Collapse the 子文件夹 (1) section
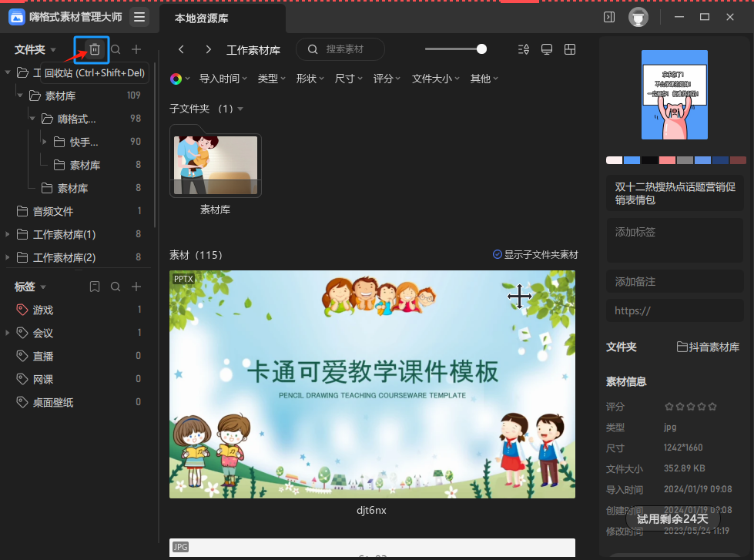 click(x=240, y=109)
